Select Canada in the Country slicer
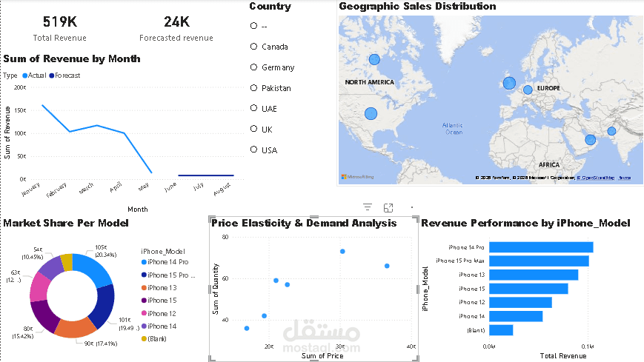 pyautogui.click(x=269, y=47)
